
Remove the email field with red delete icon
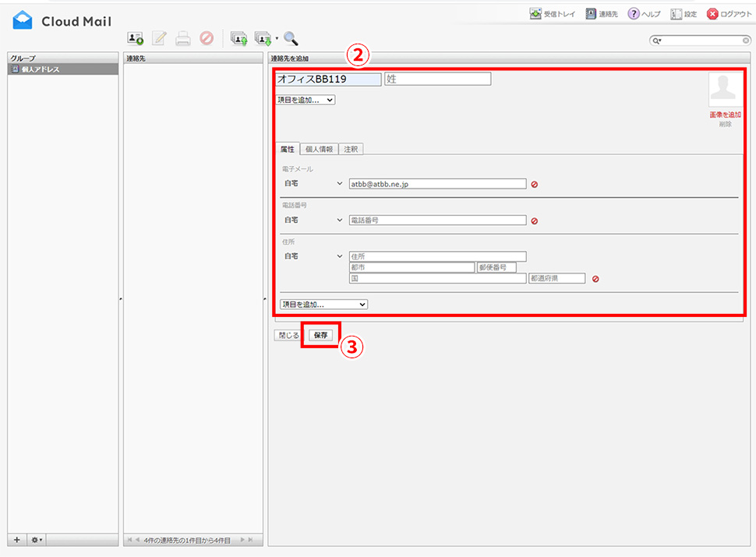[x=535, y=185]
